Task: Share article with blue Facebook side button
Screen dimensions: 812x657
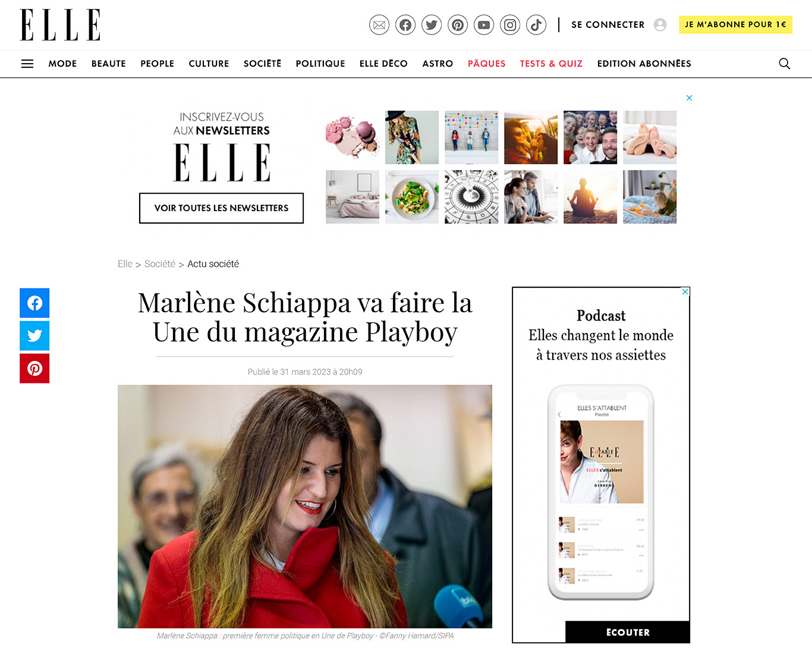Action: (34, 303)
